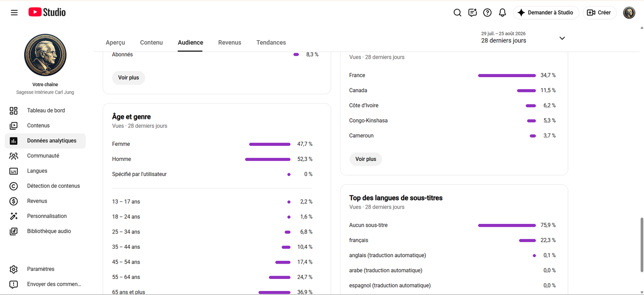Switch to the Revenus analytics tab
Image resolution: width=644 pixels, height=295 pixels.
(230, 43)
